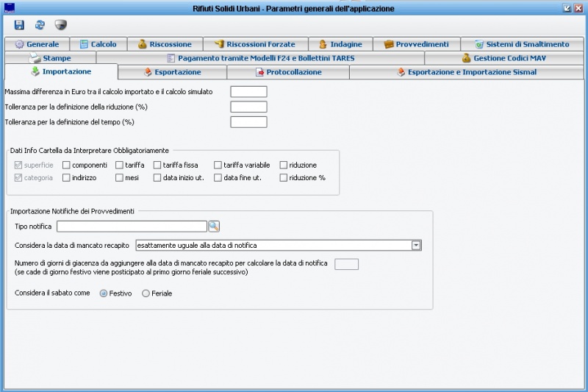Focus the tolleranza riduzione (%) field
The width and height of the screenshot is (588, 392).
click(248, 107)
